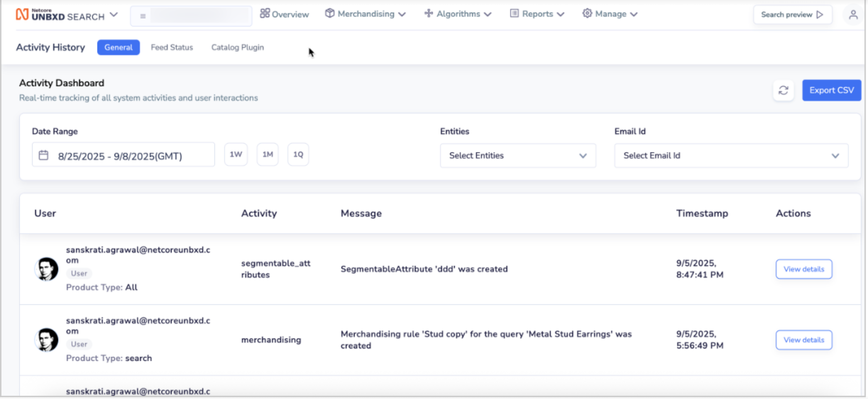Screen dimensions: 868x399
Task: Click the merchandising activity cell
Action: click(271, 340)
